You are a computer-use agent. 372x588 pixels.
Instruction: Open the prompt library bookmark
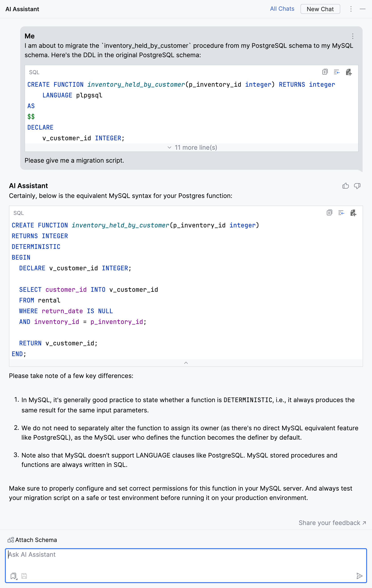coord(13,576)
